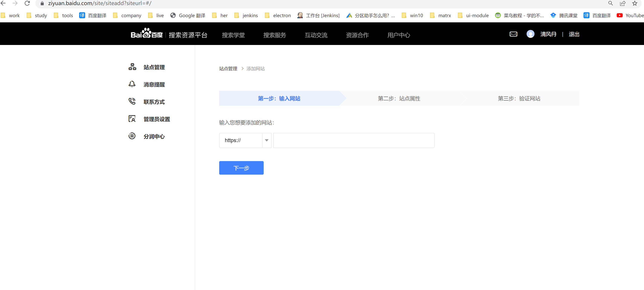Open the company bookmark folder
The height and width of the screenshot is (290, 644).
coord(127,15)
